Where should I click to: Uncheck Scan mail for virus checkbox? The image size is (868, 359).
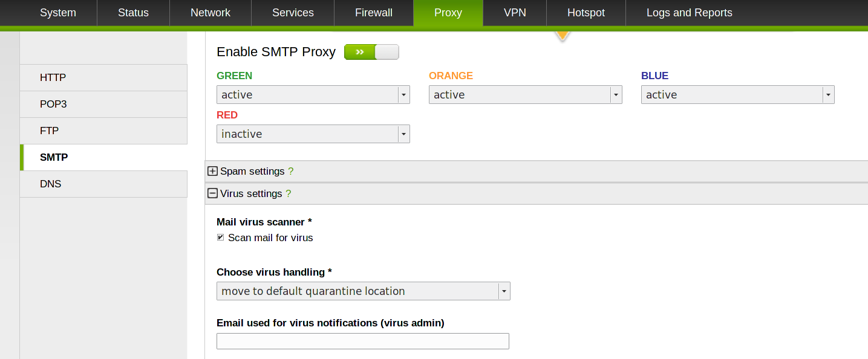pos(221,238)
